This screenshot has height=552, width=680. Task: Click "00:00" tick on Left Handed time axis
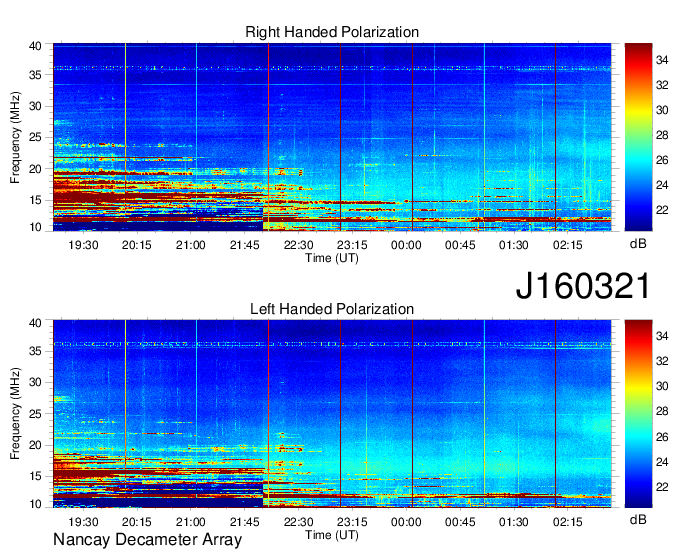pyautogui.click(x=406, y=522)
